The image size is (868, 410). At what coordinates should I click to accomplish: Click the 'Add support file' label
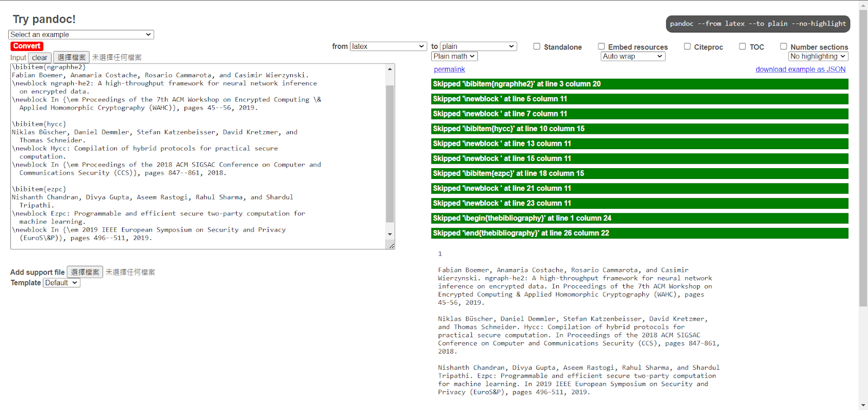click(x=37, y=272)
